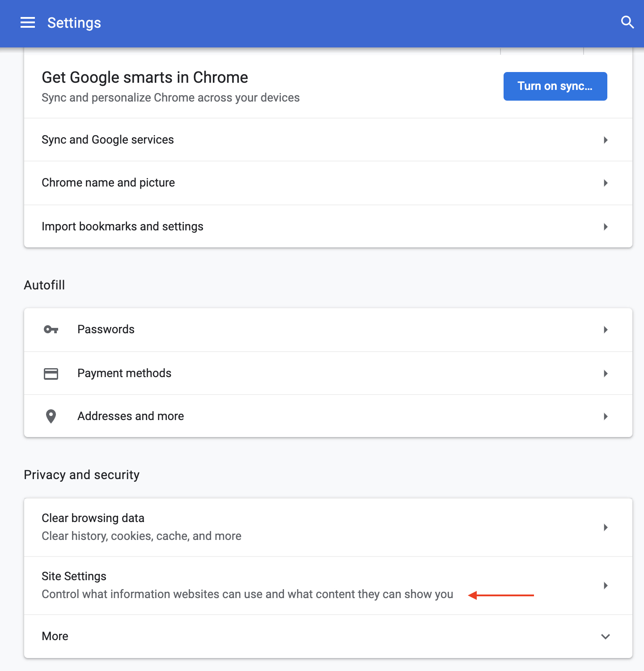Click the Payment methods card icon
The width and height of the screenshot is (644, 671).
51,374
